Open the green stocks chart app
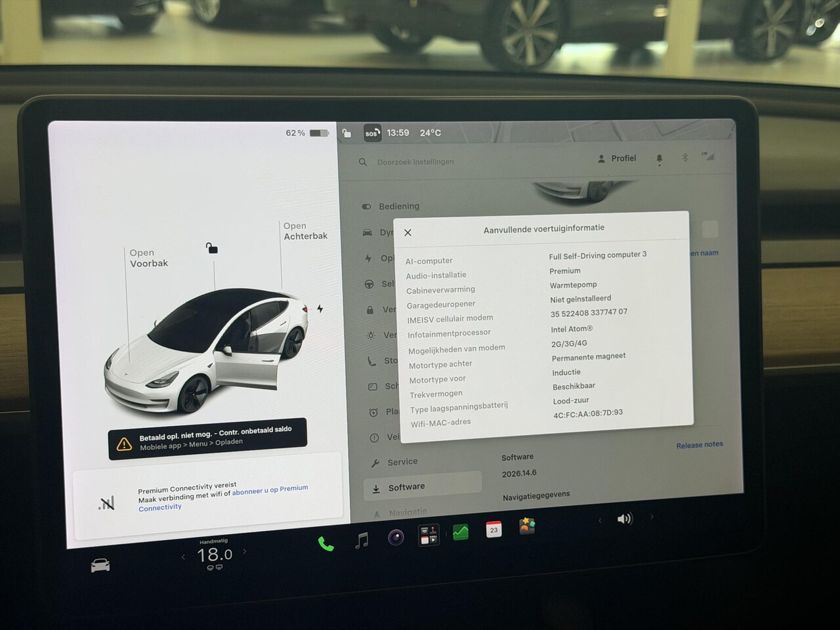The width and height of the screenshot is (840, 630). (461, 532)
